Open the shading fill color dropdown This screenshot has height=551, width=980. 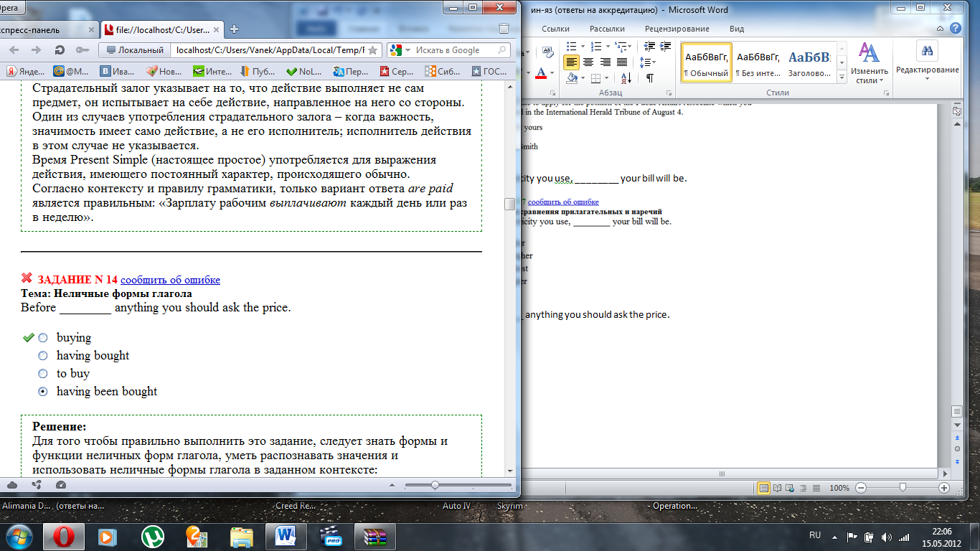tap(584, 78)
